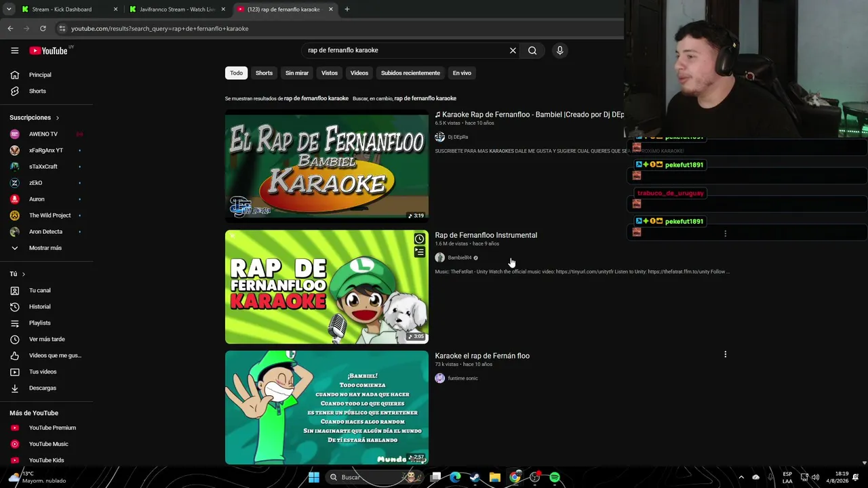Show hidden system tray icons
This screenshot has height=488, width=868.
coord(741,477)
